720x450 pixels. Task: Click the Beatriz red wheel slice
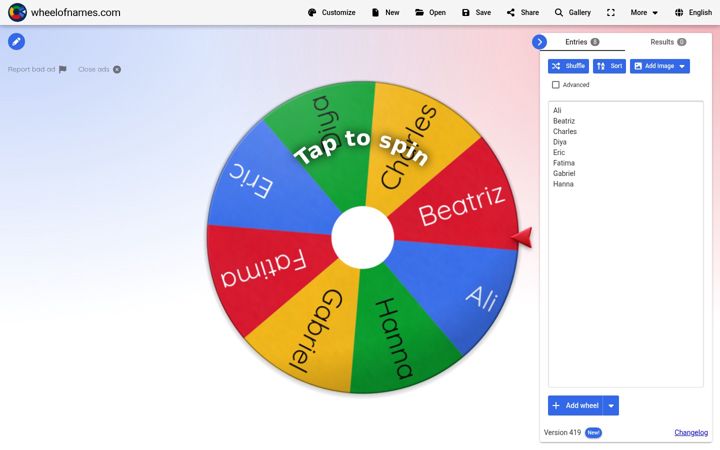click(x=459, y=209)
